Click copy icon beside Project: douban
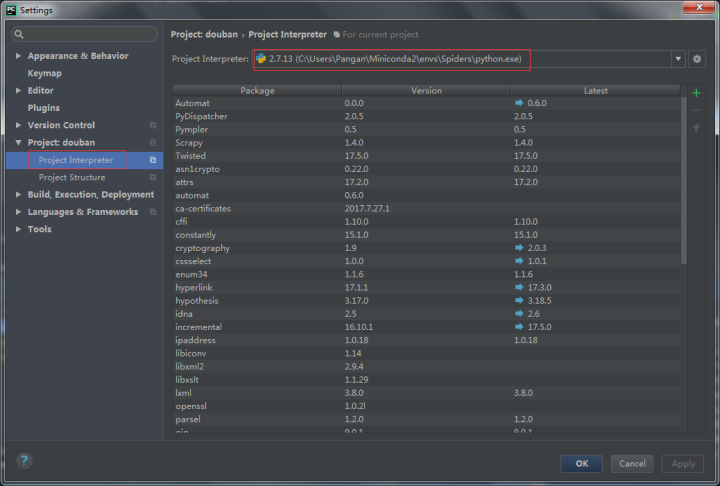The width and height of the screenshot is (720, 486). point(153,143)
